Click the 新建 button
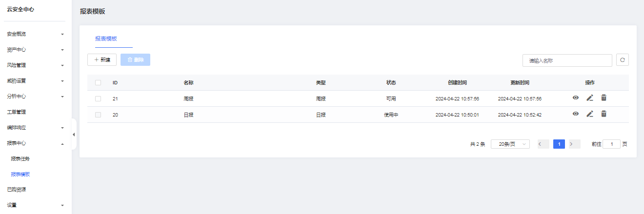Image resolution: width=644 pixels, height=214 pixels. 102,60
